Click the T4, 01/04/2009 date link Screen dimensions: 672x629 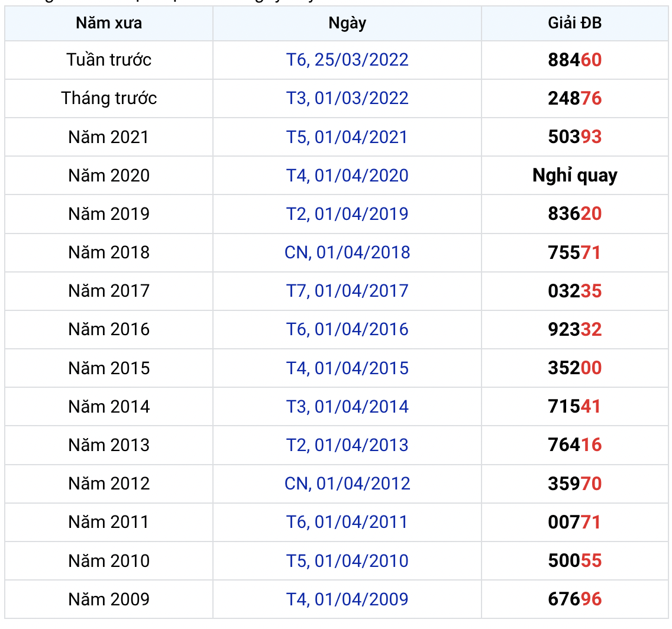pyautogui.click(x=347, y=599)
